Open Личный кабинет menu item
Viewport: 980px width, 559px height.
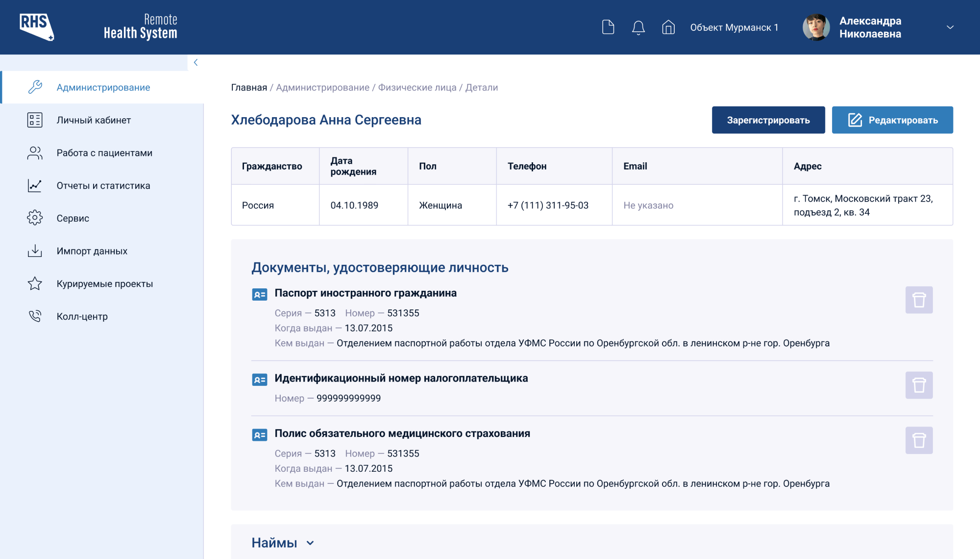tap(94, 120)
